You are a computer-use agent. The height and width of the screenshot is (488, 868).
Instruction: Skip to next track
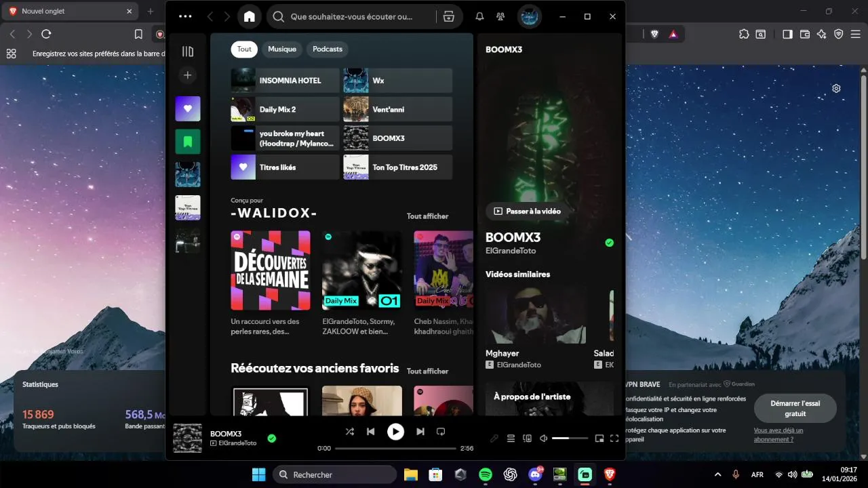pos(420,431)
